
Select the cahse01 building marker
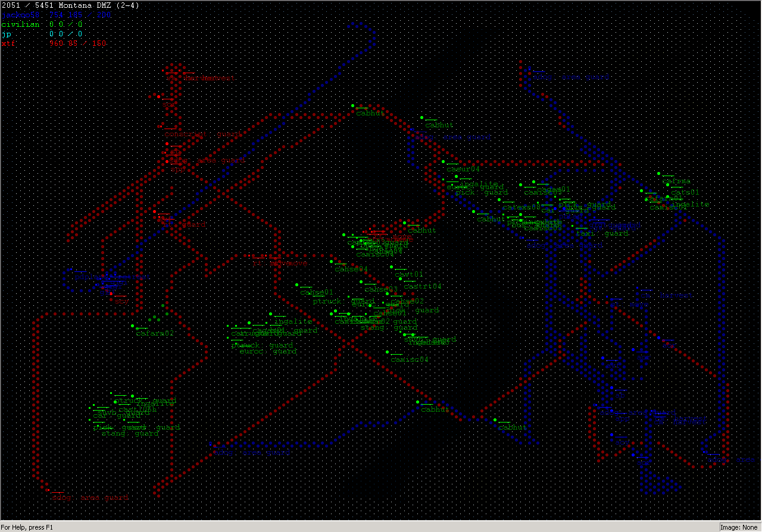297,285
